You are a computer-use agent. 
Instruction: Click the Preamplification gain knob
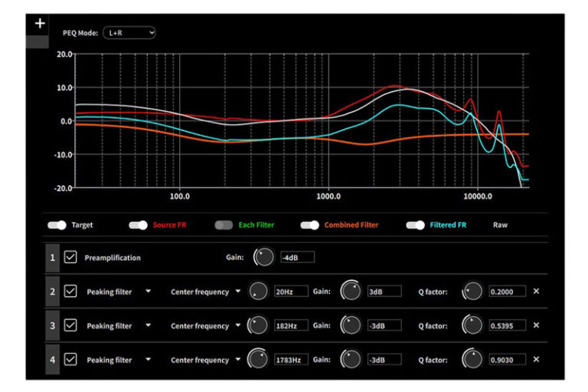pyautogui.click(x=264, y=257)
